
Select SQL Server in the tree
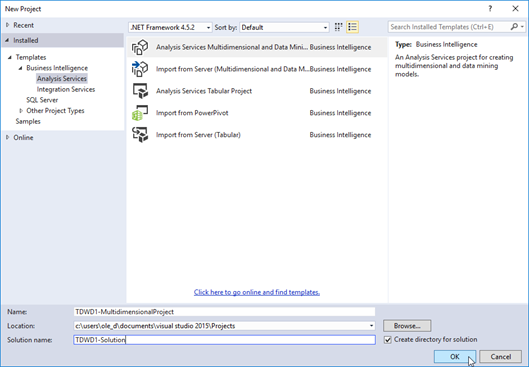[x=42, y=100]
